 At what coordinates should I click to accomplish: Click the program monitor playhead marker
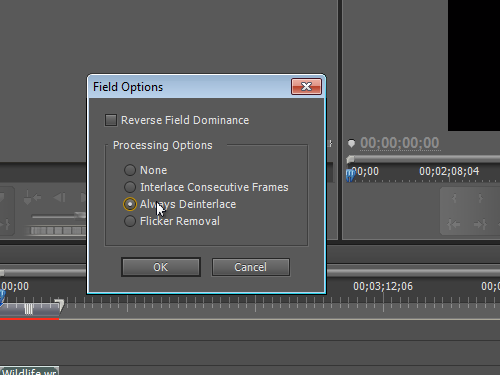(x=350, y=174)
